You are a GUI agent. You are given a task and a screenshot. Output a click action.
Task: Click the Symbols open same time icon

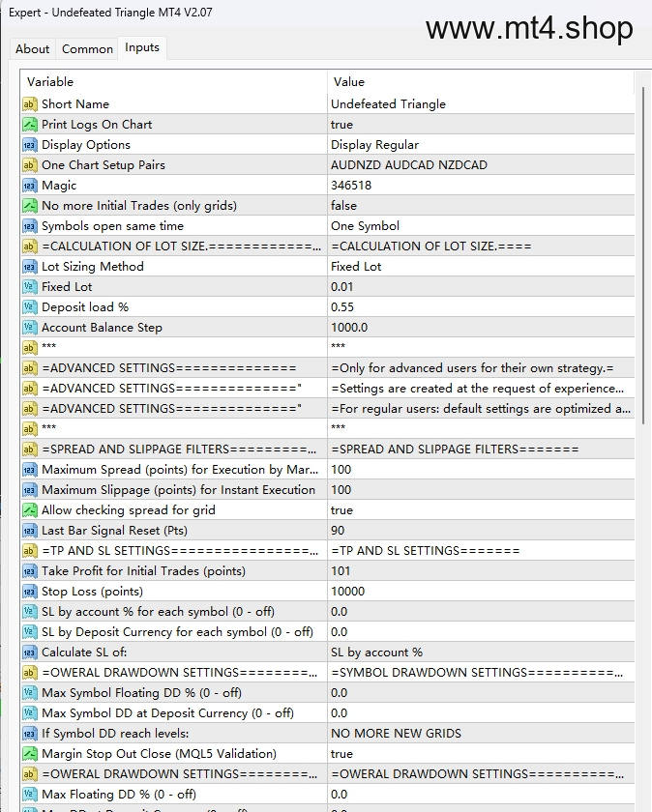pos(30,226)
